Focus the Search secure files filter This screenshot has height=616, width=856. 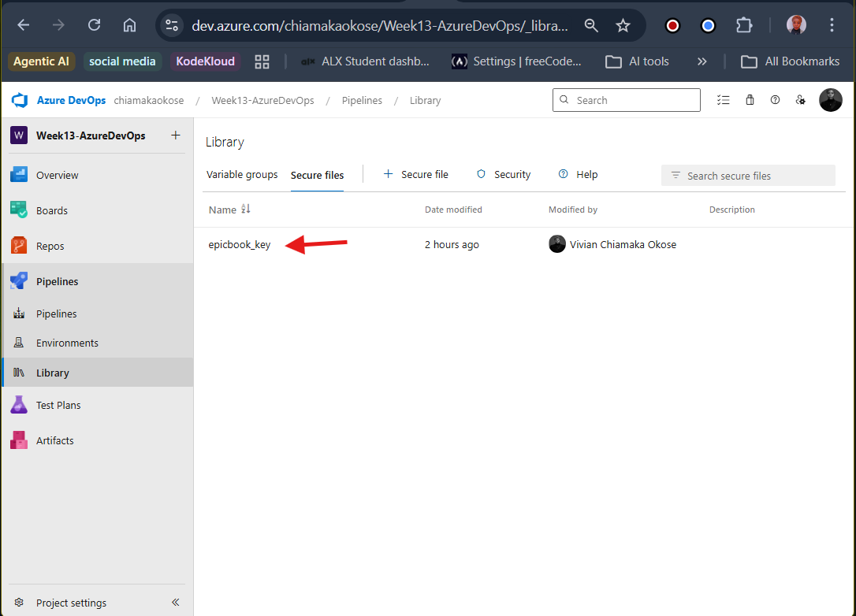[x=748, y=176]
